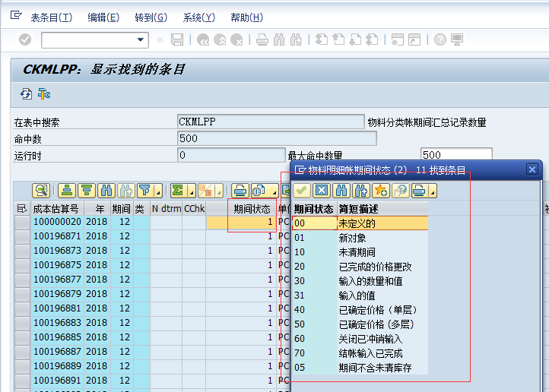Open the filter dropdown arrow
Viewport: 549px width, 392px height.
(158, 191)
